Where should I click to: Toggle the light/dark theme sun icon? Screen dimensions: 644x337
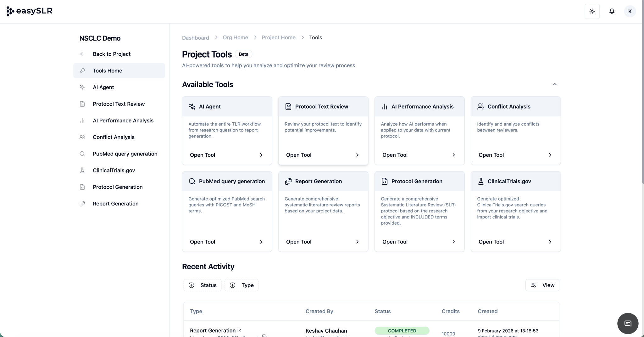point(592,11)
